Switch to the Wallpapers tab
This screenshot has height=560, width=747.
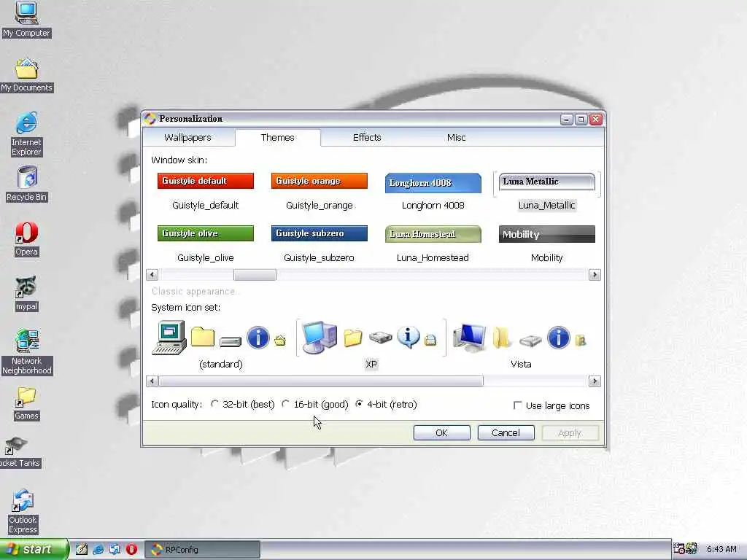pyautogui.click(x=187, y=138)
